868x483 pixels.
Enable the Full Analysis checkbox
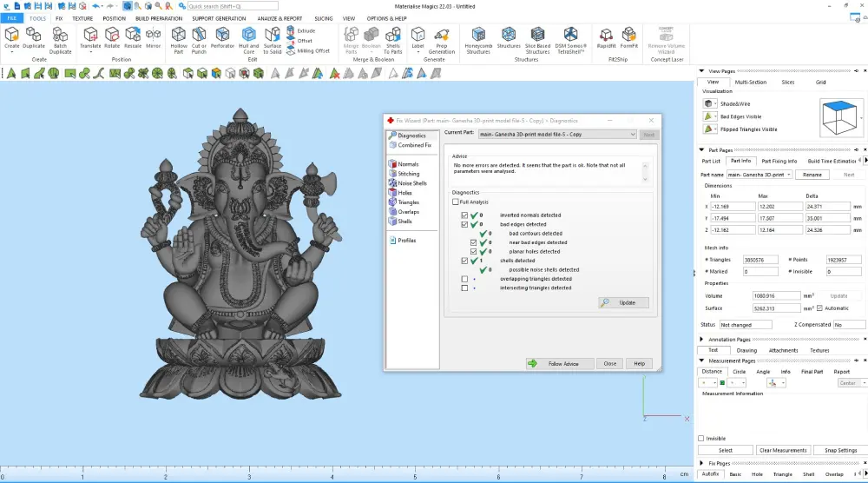point(456,202)
